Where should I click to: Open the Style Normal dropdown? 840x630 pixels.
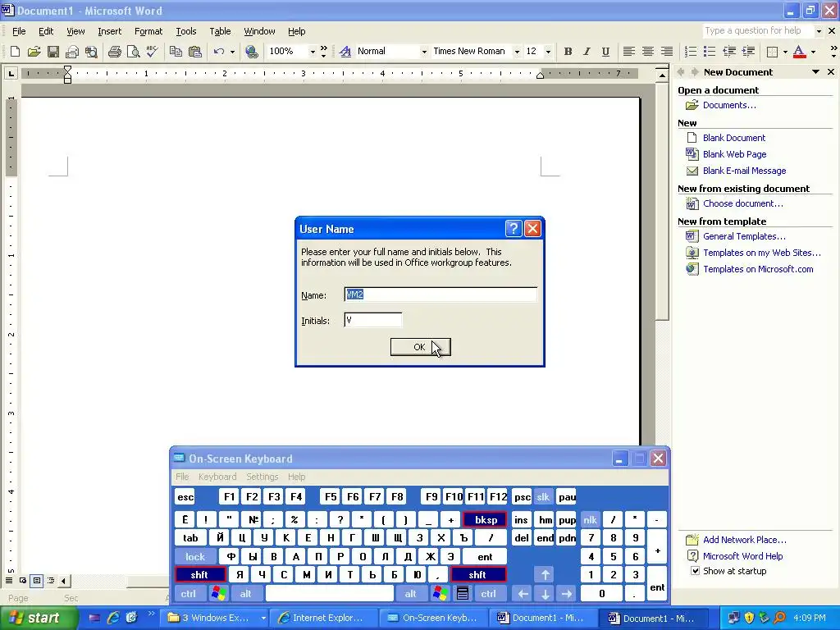click(424, 52)
